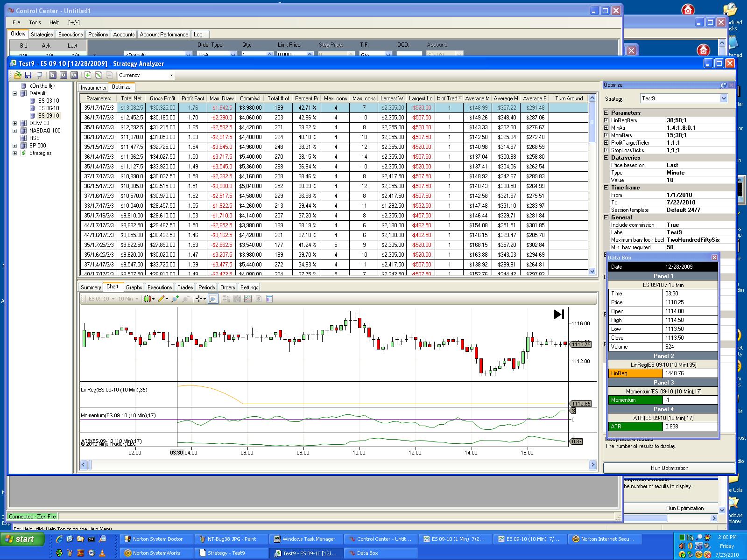Viewport: 747px width, 560px height.
Task: Click the candlestick chart style icon
Action: pyautogui.click(x=148, y=299)
